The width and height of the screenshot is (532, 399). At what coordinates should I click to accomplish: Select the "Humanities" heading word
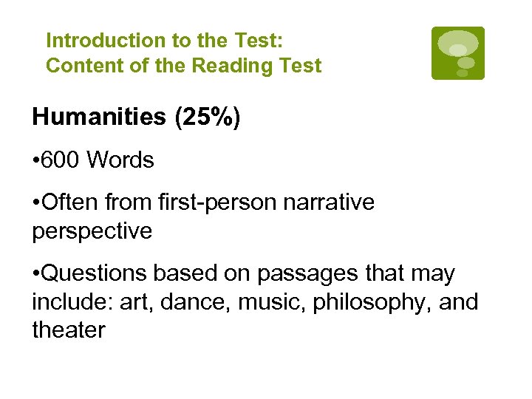point(100,117)
